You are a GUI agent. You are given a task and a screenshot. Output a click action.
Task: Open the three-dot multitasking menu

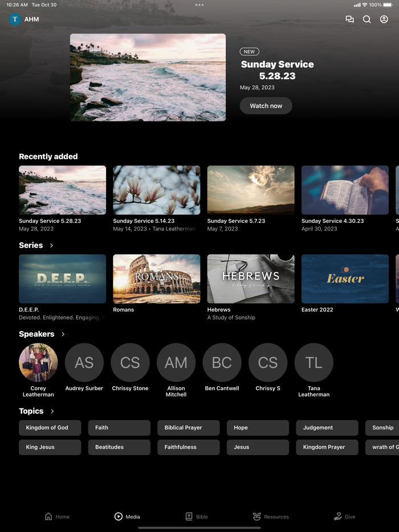coord(199,5)
